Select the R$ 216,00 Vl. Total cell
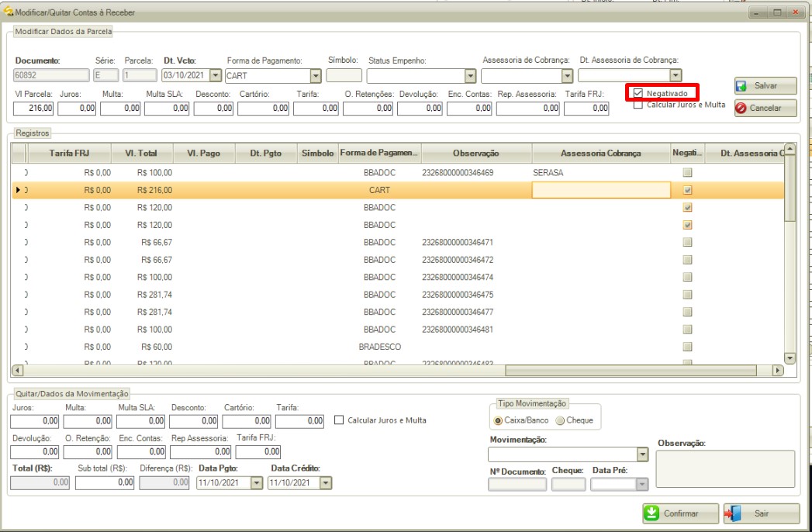 pos(142,190)
